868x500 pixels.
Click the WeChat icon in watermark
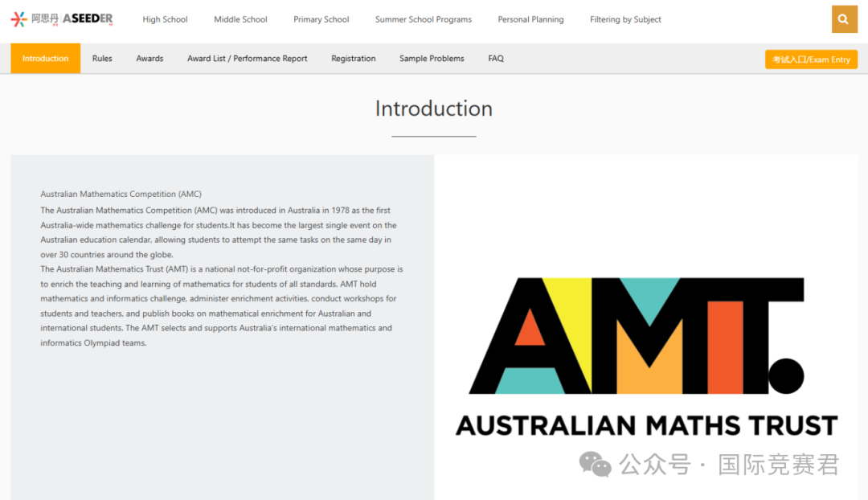click(595, 464)
